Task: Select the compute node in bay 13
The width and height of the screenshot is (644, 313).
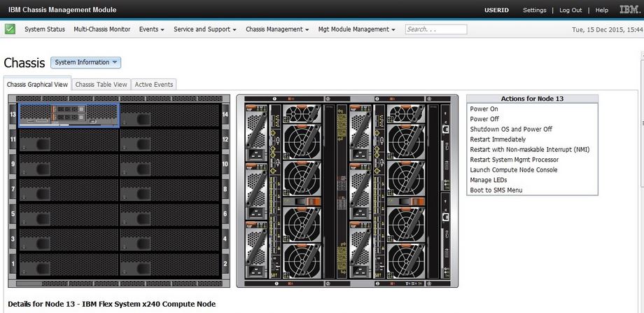Action: point(69,115)
